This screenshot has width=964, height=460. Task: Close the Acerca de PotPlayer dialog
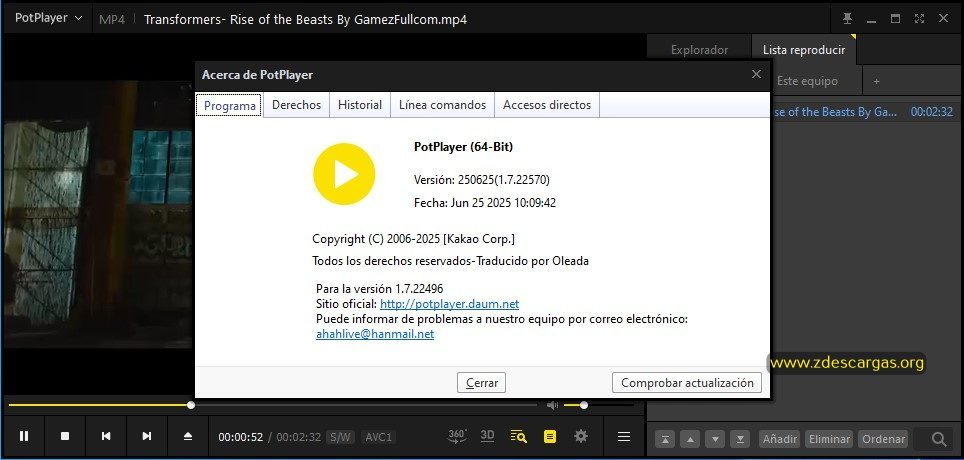click(x=756, y=74)
